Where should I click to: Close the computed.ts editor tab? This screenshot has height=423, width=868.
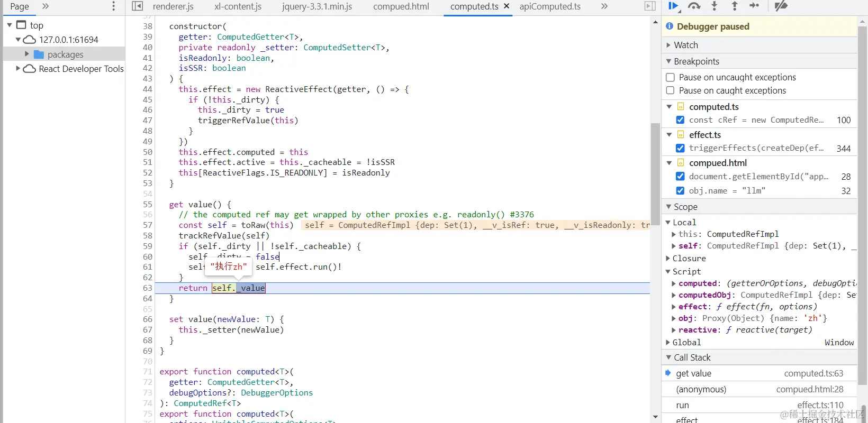click(507, 6)
